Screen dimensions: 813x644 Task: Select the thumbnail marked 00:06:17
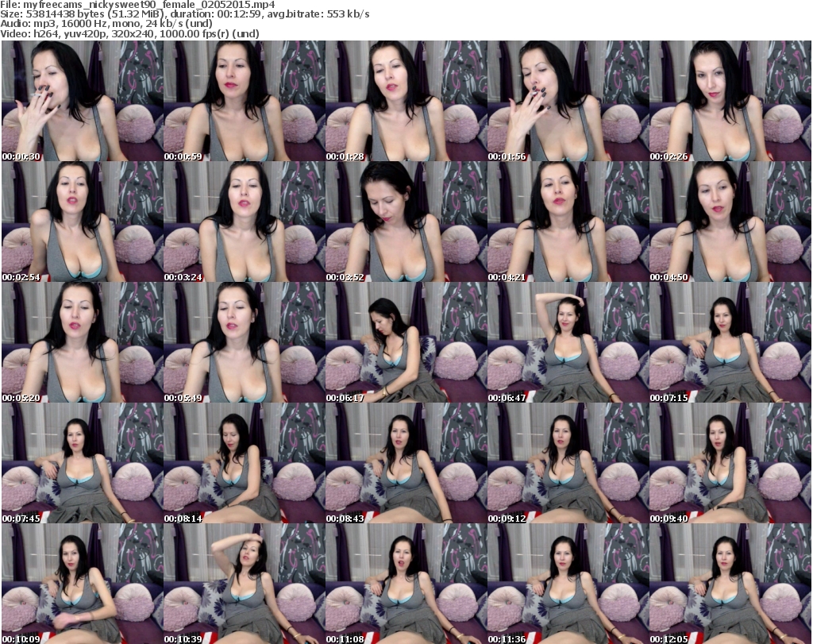click(x=406, y=342)
